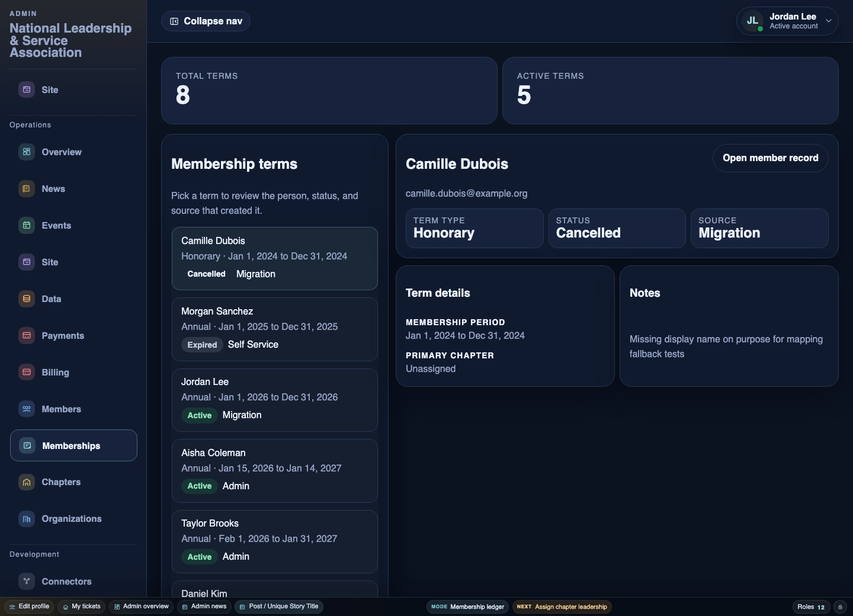Open Events via its calendar icon
Screen dimensions: 853x616
[27, 226]
